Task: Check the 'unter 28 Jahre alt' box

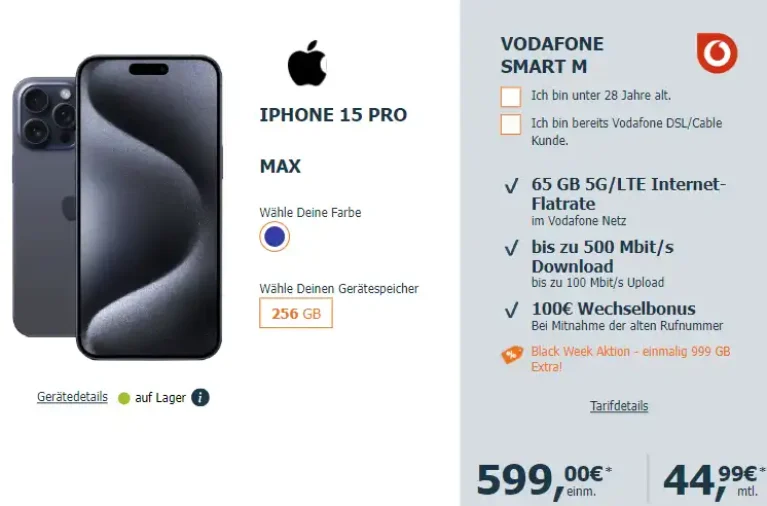Action: (511, 96)
